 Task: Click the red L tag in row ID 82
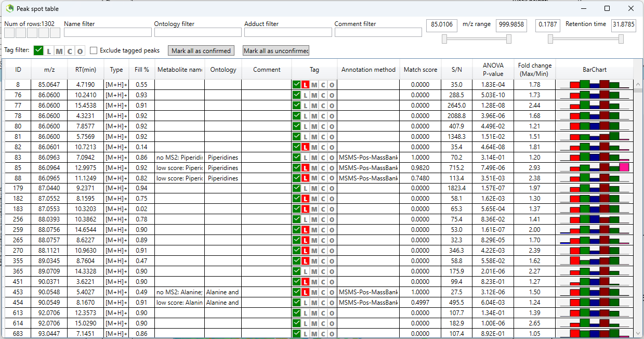coord(306,147)
